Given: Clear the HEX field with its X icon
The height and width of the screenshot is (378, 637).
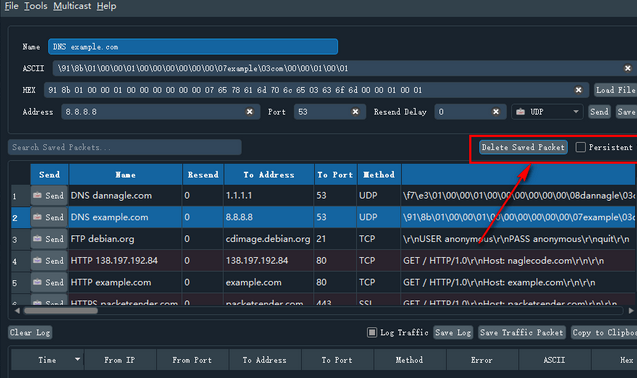Looking at the screenshot, I should tap(578, 90).
